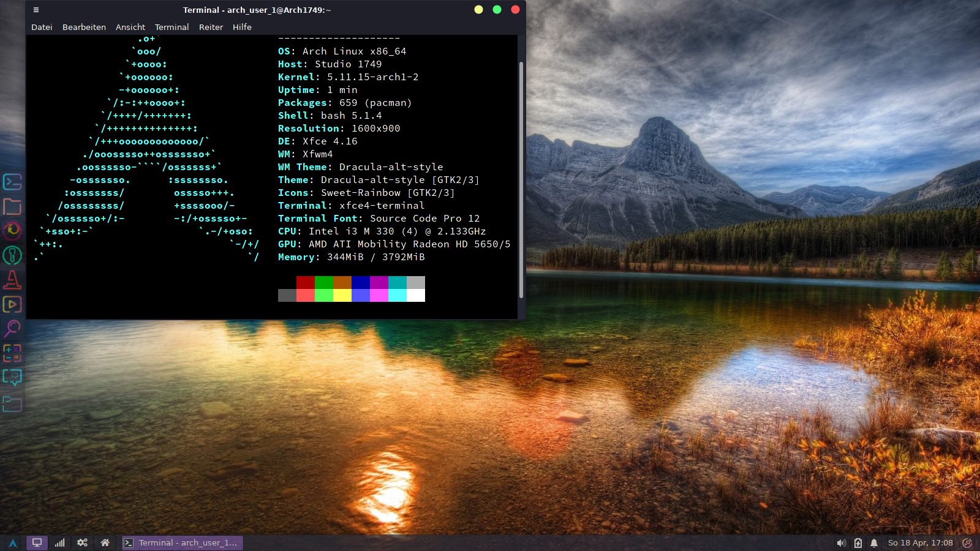Click the terminal window title bar text

point(257,10)
